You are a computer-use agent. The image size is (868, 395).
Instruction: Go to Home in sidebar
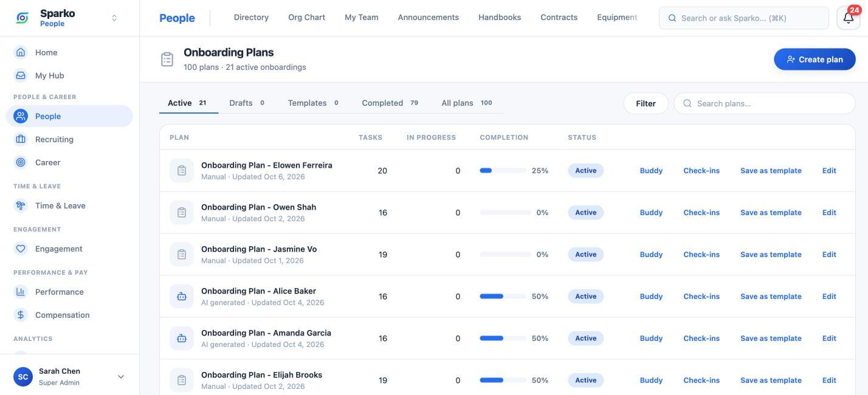pyautogui.click(x=69, y=52)
